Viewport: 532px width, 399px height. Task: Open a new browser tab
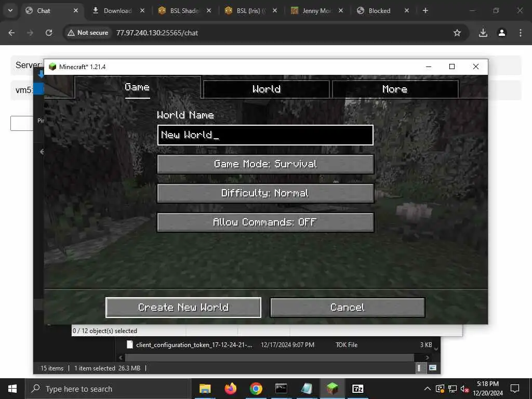coord(425,11)
